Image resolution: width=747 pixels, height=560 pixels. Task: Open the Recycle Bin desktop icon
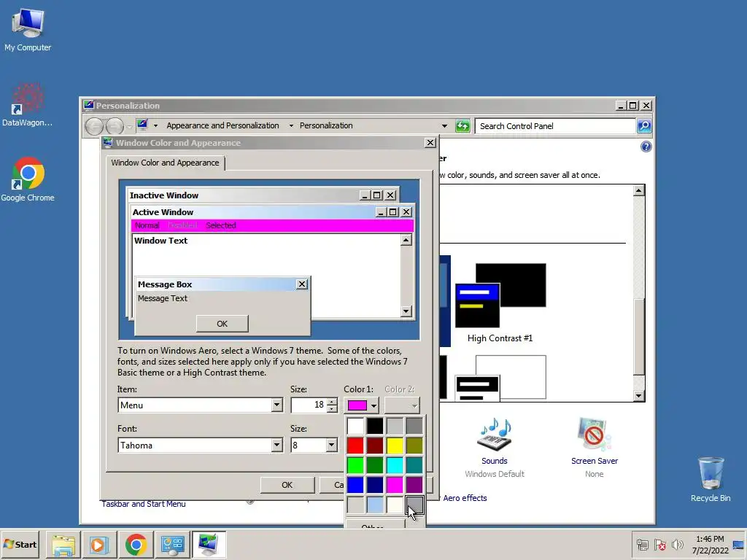click(x=711, y=480)
